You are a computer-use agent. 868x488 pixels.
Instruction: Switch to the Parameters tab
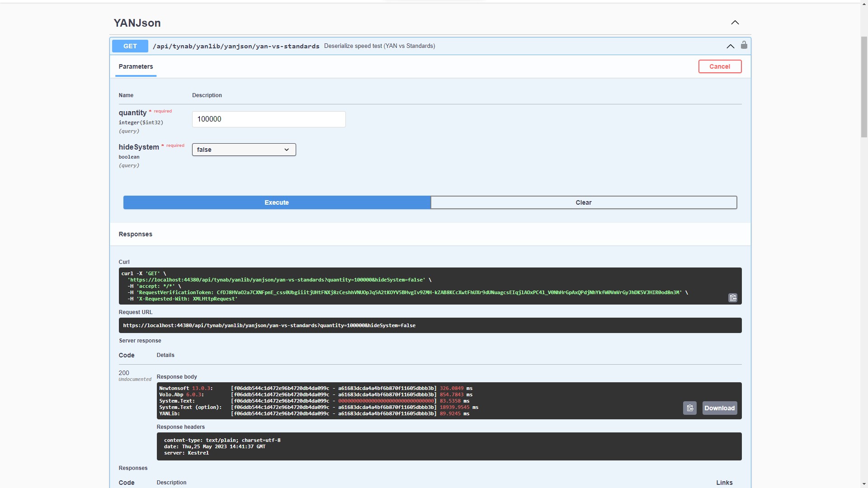pyautogui.click(x=136, y=66)
